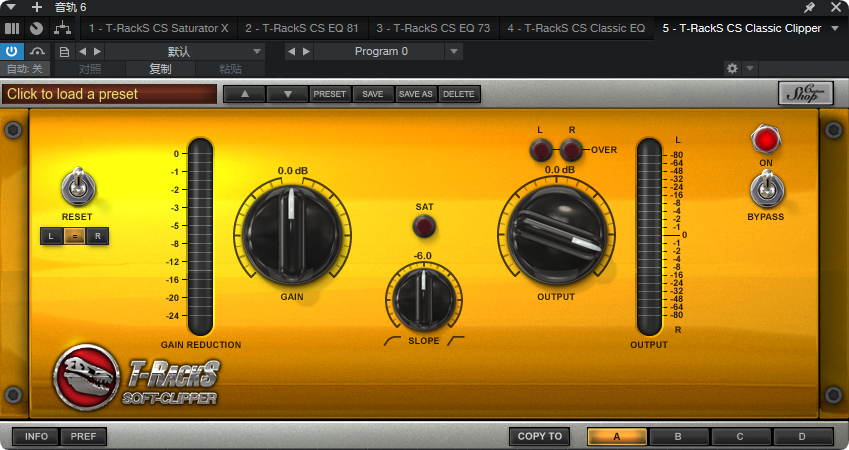Viewport: 849px width, 450px height.
Task: Click the 复制 copy button
Action: (160, 69)
